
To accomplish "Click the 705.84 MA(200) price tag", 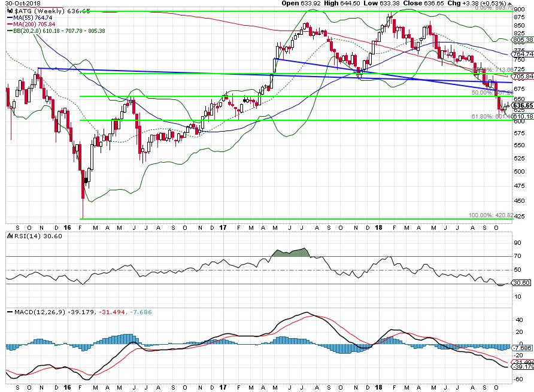I will (523, 76).
